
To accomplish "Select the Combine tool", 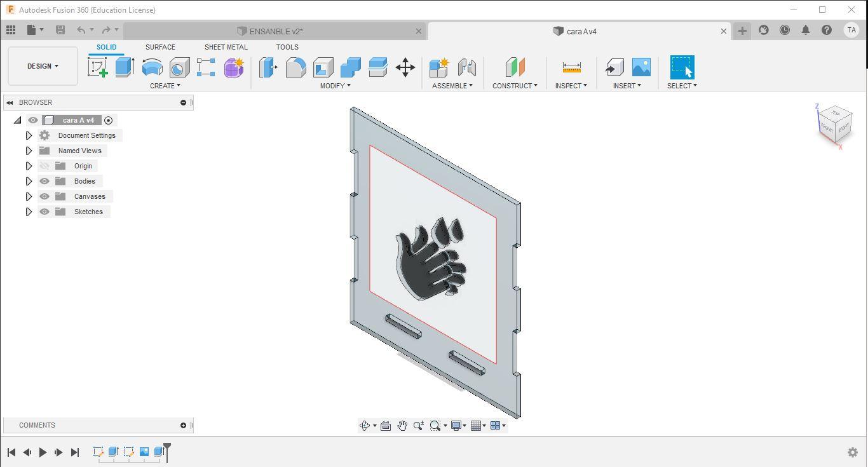I will tap(350, 67).
